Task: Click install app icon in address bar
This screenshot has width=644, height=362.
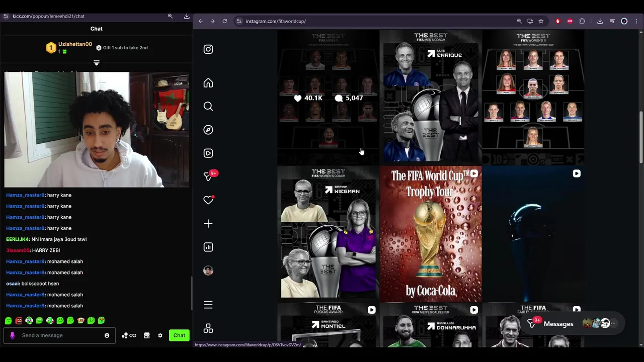Action: click(x=530, y=21)
